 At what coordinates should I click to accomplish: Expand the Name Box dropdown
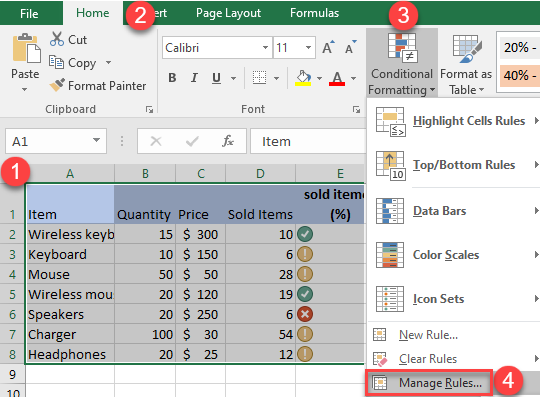coord(96,140)
